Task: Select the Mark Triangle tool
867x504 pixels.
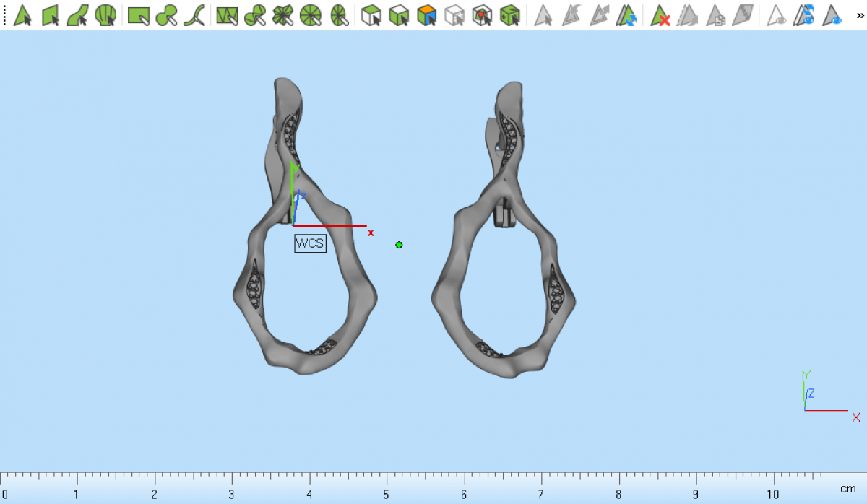Action: click(22, 15)
